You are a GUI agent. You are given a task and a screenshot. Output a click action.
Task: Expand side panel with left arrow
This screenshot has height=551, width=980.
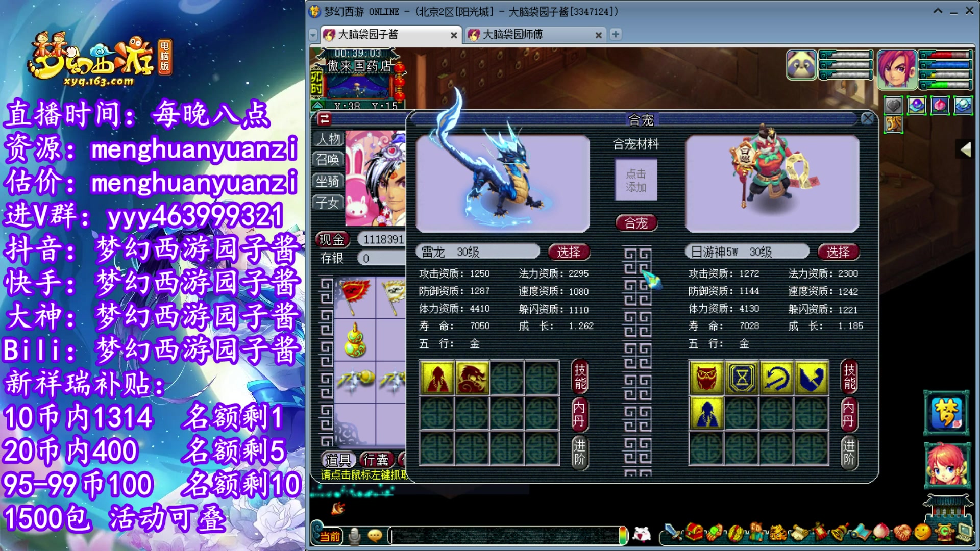[x=965, y=149]
